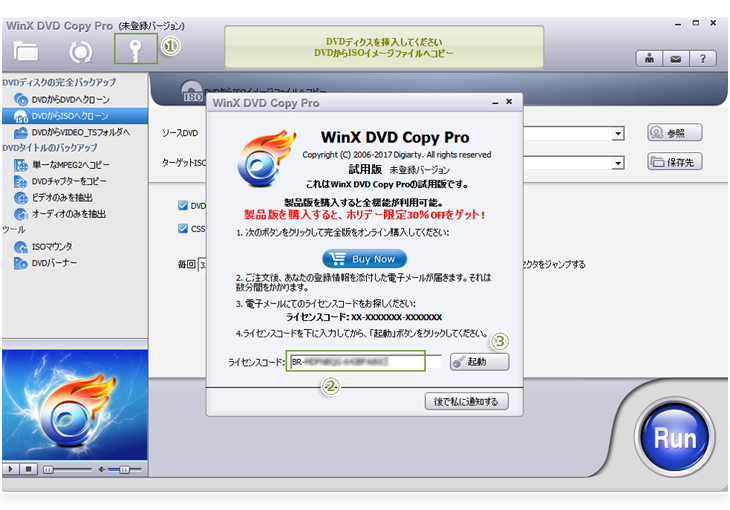Click the ライセンスコード input field
Image resolution: width=730 pixels, height=510 pixels.
(365, 361)
